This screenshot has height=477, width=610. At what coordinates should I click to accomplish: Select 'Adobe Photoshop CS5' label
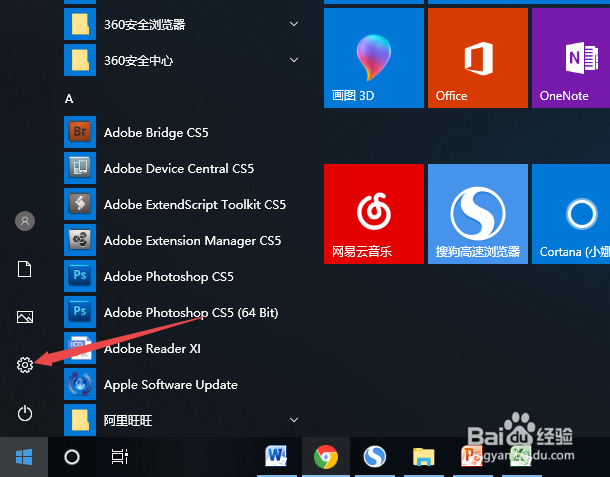point(169,277)
